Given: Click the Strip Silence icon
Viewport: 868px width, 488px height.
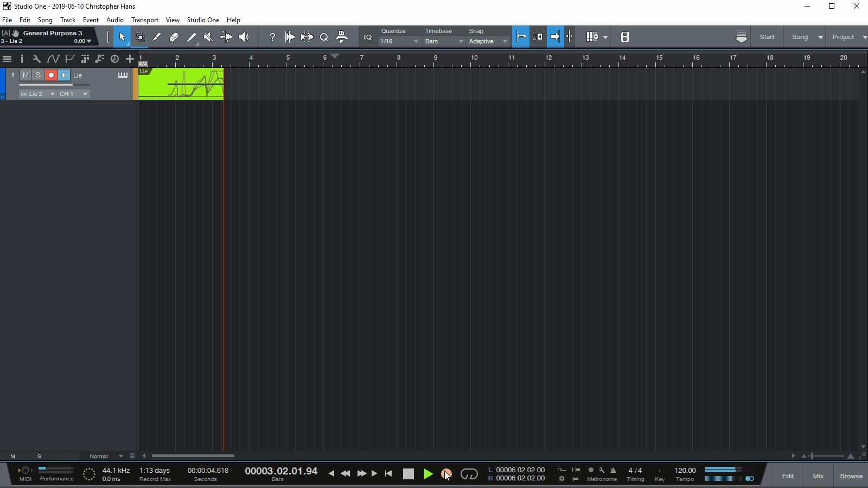Looking at the screenshot, I should pyautogui.click(x=290, y=37).
